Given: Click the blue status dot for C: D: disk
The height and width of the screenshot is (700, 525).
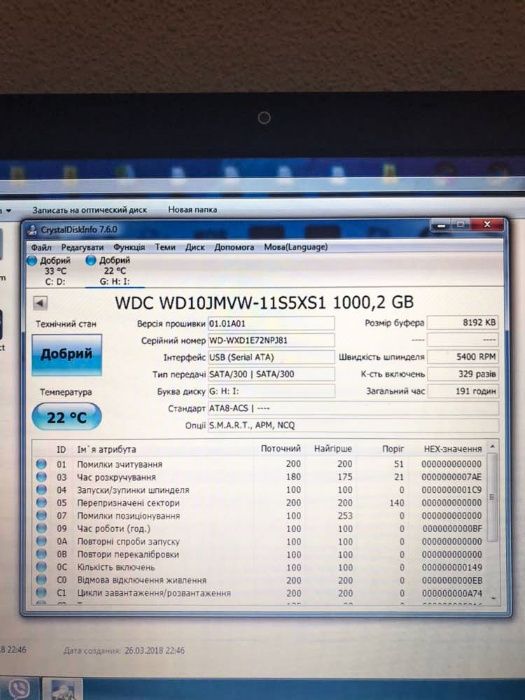Looking at the screenshot, I should point(32,261).
